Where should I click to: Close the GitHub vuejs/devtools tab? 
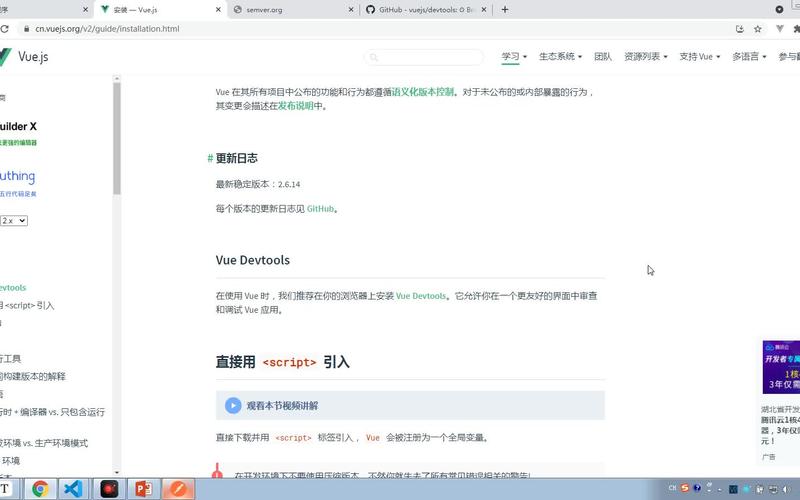(484, 10)
